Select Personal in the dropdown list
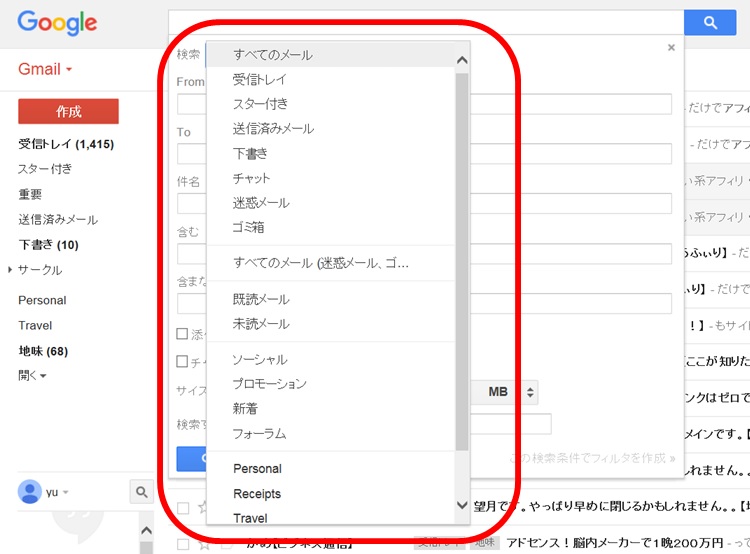The image size is (750, 554). pyautogui.click(x=331, y=469)
